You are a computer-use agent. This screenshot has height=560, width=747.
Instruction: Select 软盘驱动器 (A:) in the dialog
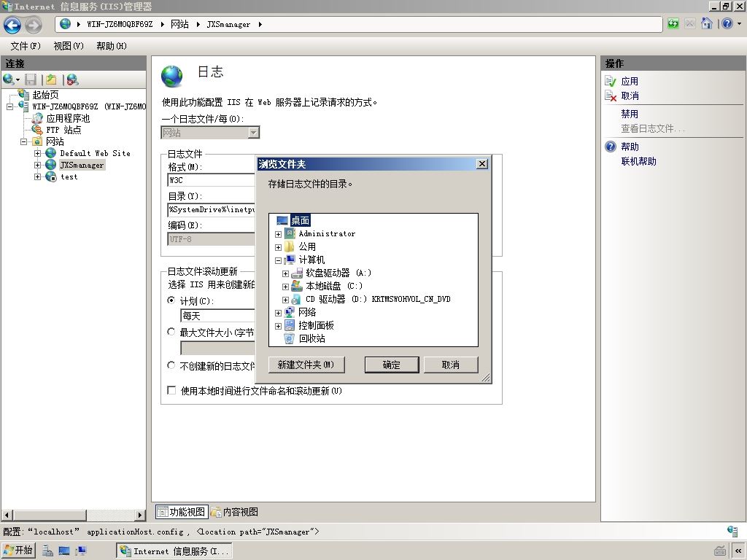pyautogui.click(x=338, y=273)
